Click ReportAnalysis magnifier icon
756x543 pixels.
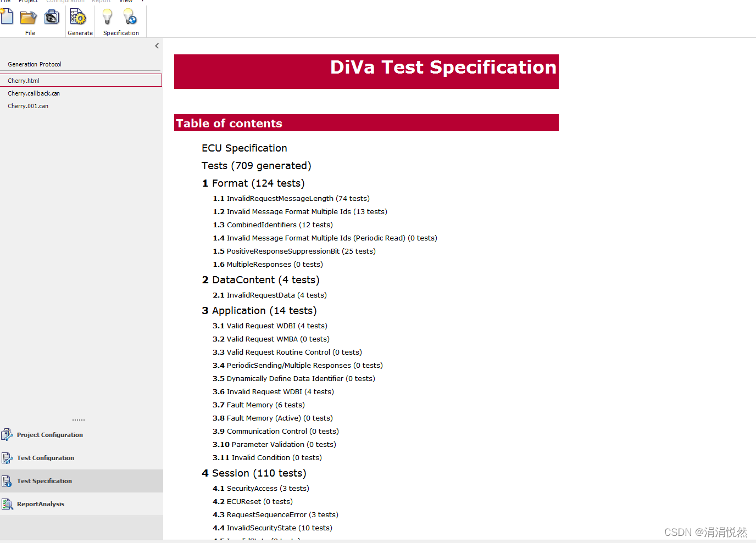coord(7,504)
